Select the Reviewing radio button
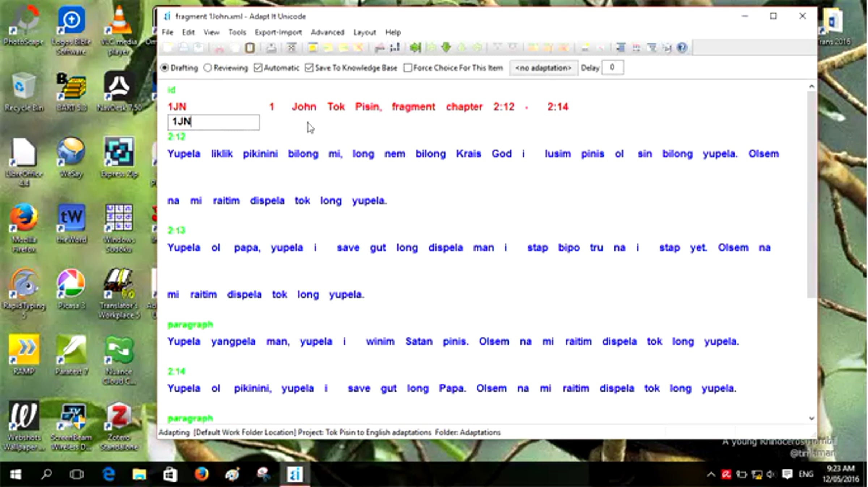The height and width of the screenshot is (487, 868). [x=208, y=68]
